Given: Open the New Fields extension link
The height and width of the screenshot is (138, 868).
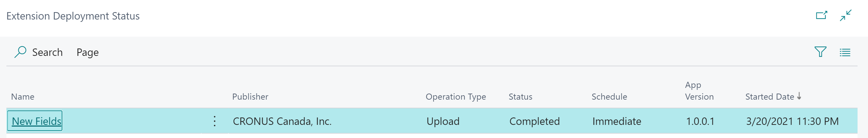Looking at the screenshot, I should [x=36, y=121].
